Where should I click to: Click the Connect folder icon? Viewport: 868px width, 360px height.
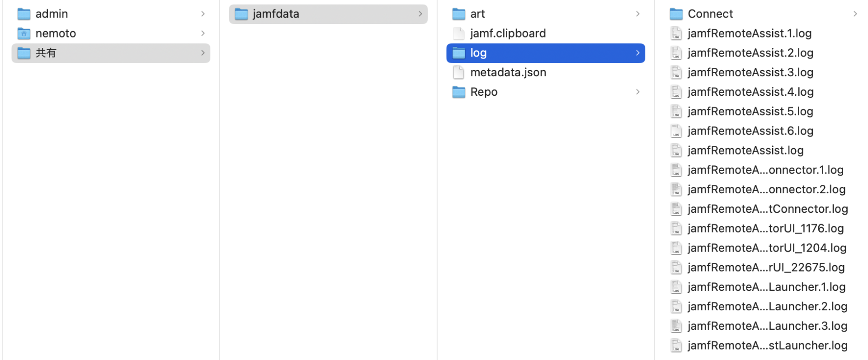[676, 14]
